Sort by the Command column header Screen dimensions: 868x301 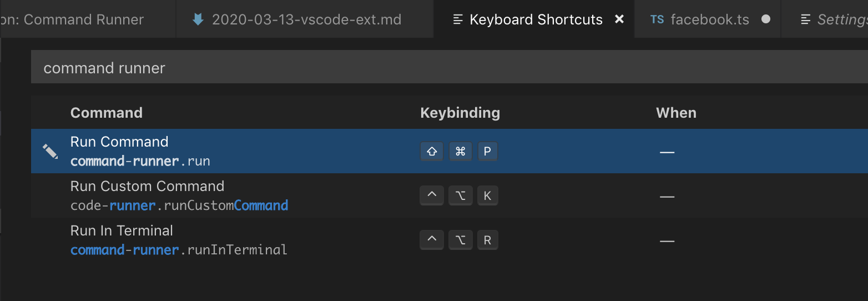click(107, 113)
